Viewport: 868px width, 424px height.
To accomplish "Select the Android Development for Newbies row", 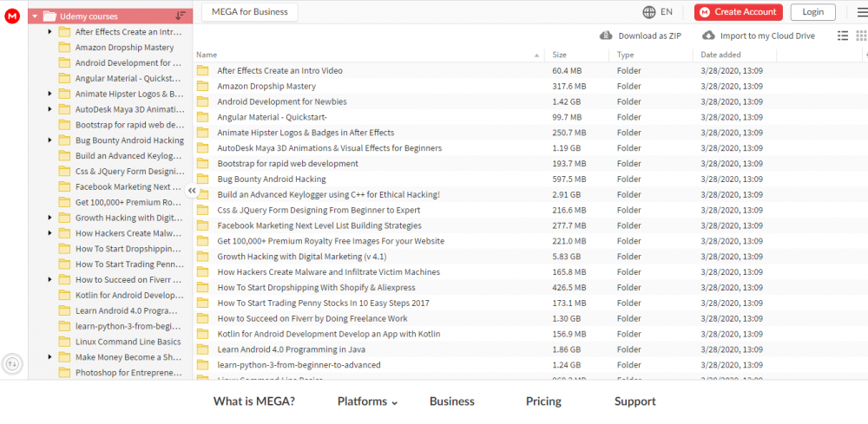I will click(529, 101).
